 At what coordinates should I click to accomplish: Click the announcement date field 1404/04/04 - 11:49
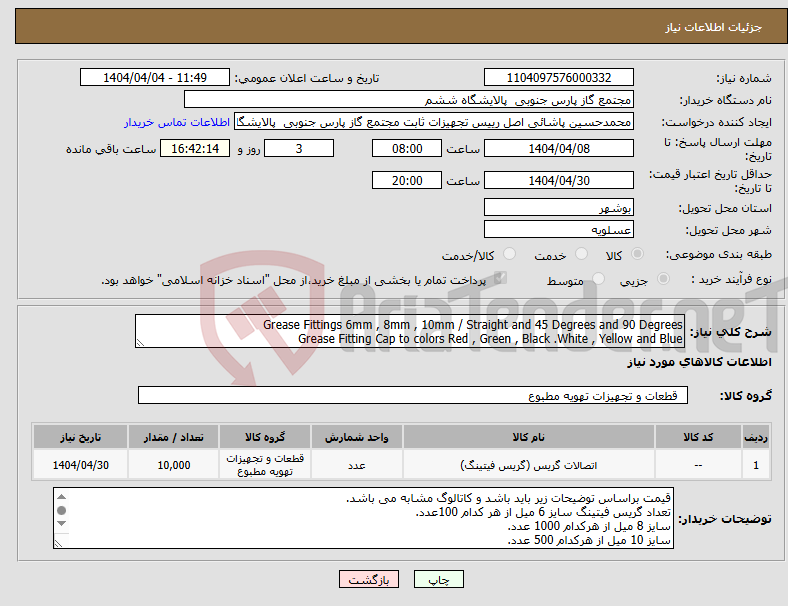click(155, 78)
